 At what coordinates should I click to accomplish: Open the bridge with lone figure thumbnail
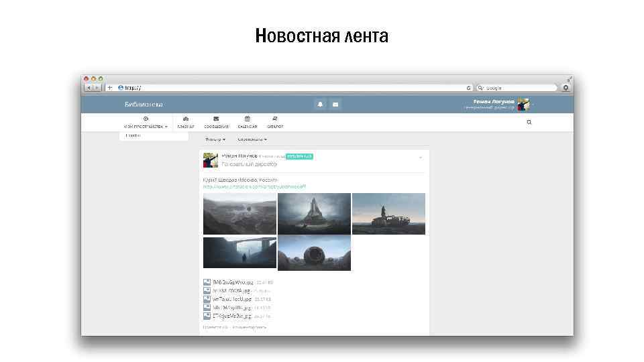pos(239,253)
